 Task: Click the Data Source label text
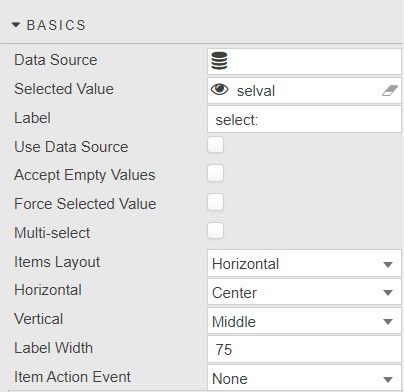[x=56, y=60]
